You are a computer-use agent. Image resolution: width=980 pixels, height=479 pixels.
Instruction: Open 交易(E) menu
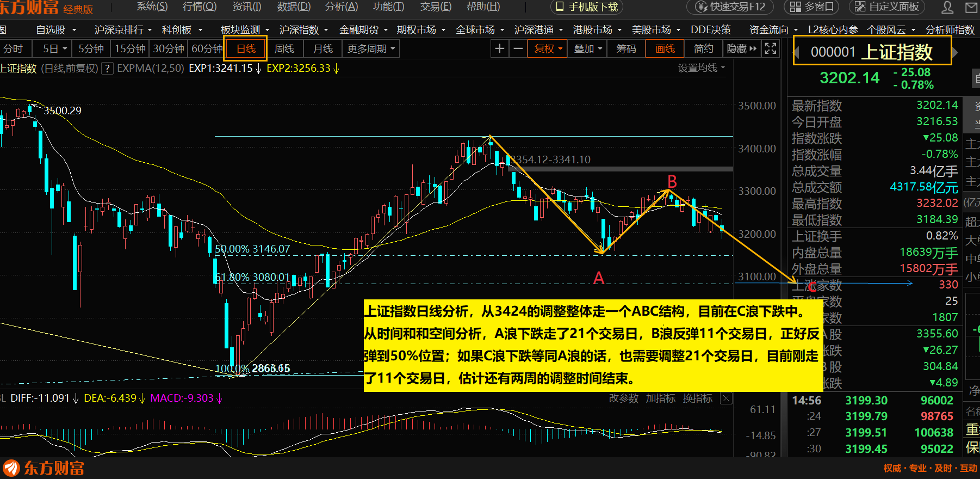click(x=436, y=7)
